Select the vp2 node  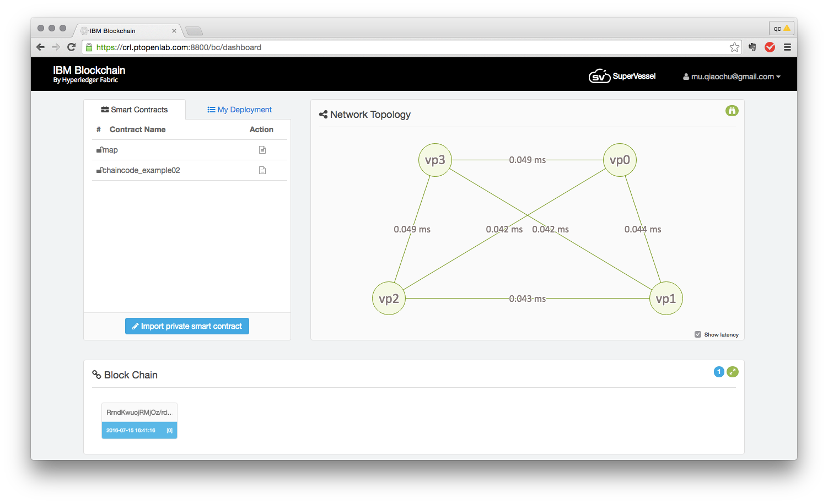(x=389, y=299)
